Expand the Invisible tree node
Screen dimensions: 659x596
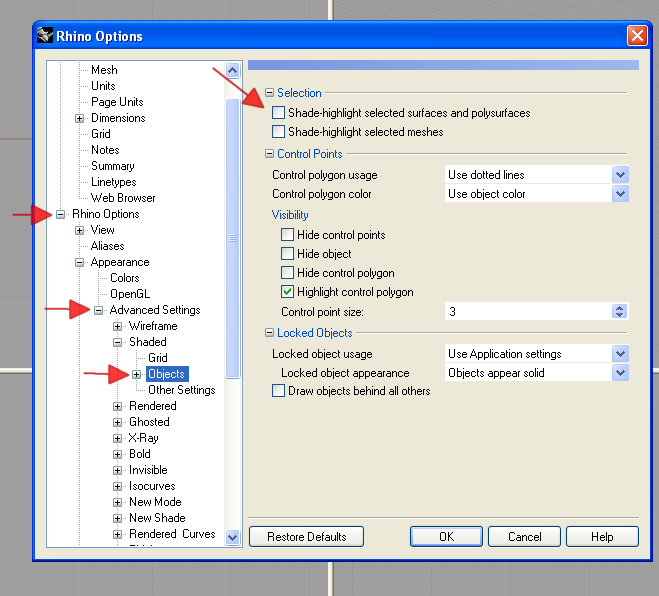point(118,470)
